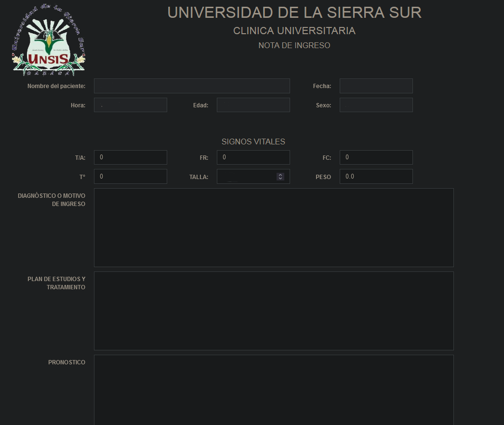This screenshot has width=504, height=425.
Task: Select the Edad input box
Action: coord(253,105)
